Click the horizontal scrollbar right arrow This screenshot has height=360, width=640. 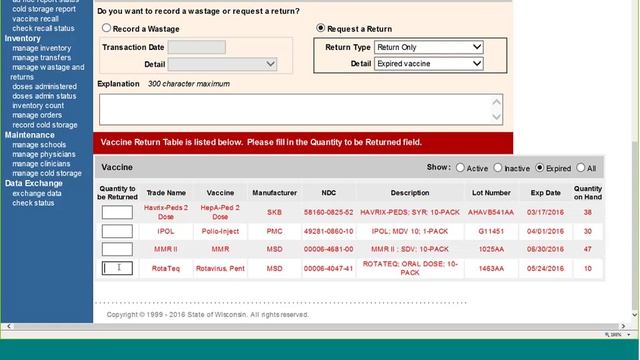(x=623, y=326)
